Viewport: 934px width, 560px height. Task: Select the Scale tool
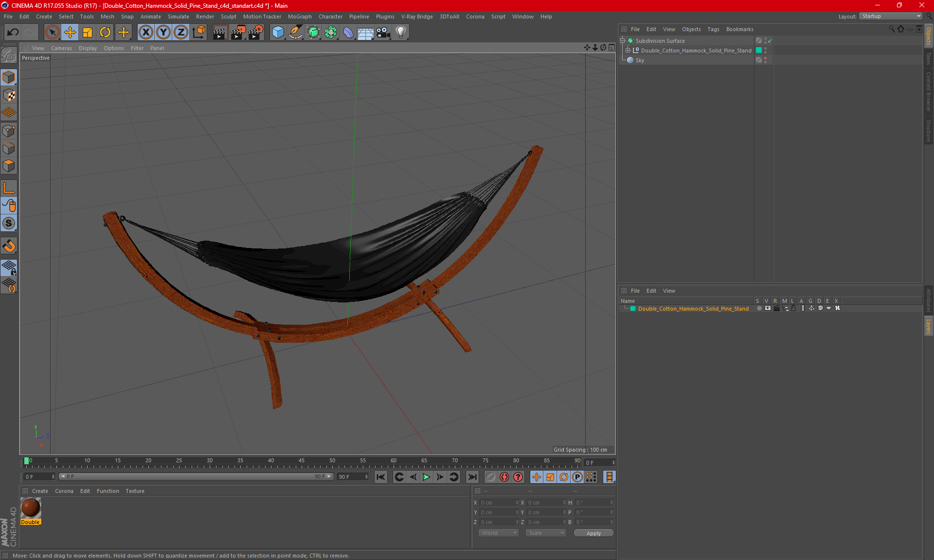pyautogui.click(x=88, y=33)
